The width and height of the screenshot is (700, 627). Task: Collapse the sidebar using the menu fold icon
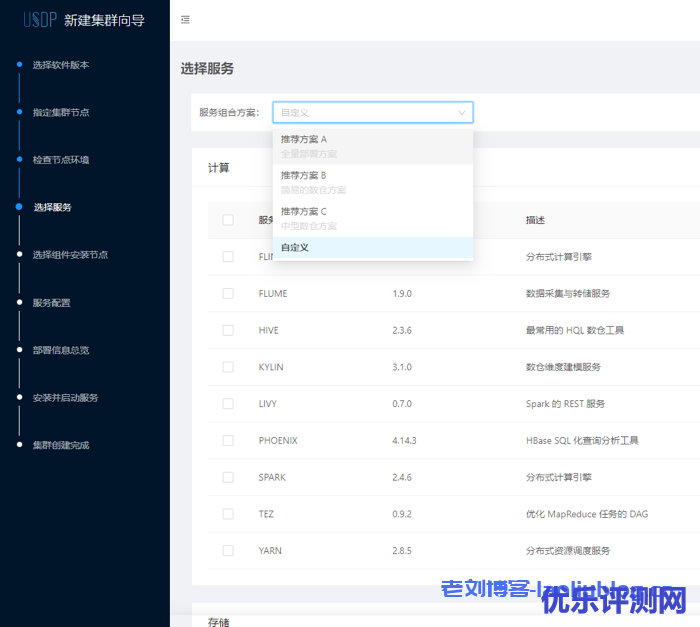(186, 20)
